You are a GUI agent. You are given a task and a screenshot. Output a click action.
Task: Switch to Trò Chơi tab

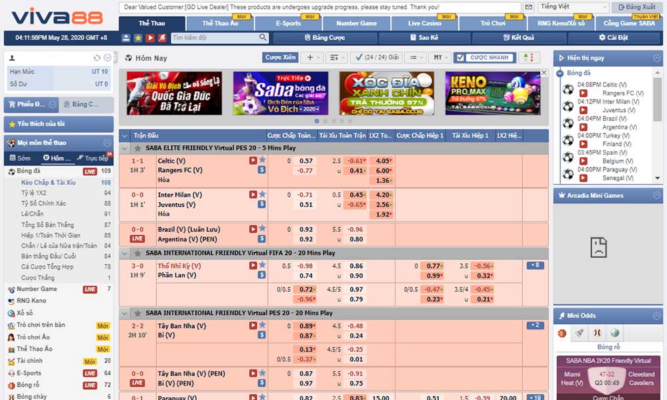tap(493, 23)
